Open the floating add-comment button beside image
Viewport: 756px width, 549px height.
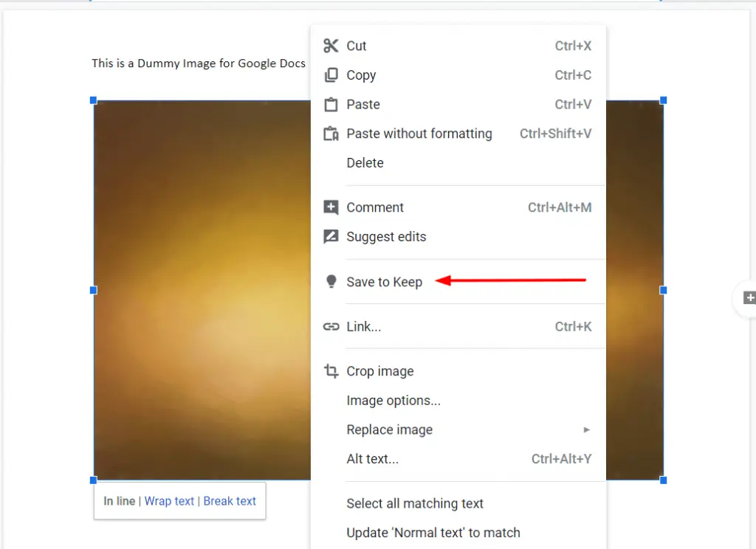click(748, 298)
